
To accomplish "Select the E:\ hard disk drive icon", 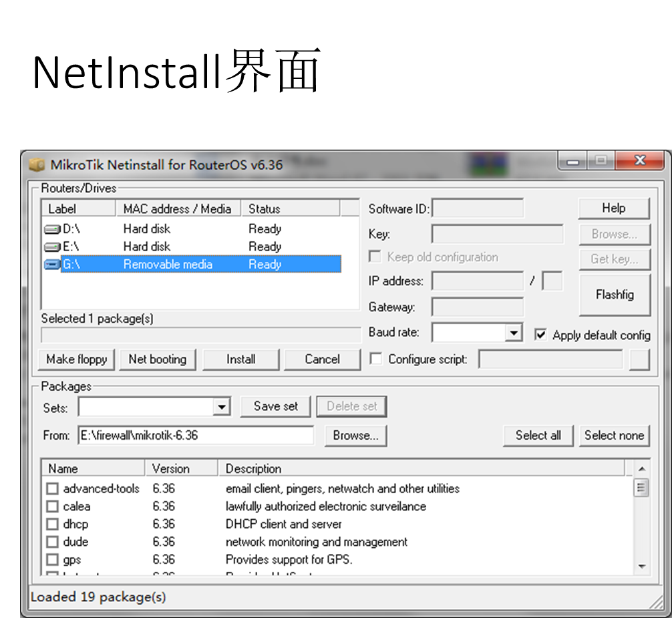I will pyautogui.click(x=52, y=247).
